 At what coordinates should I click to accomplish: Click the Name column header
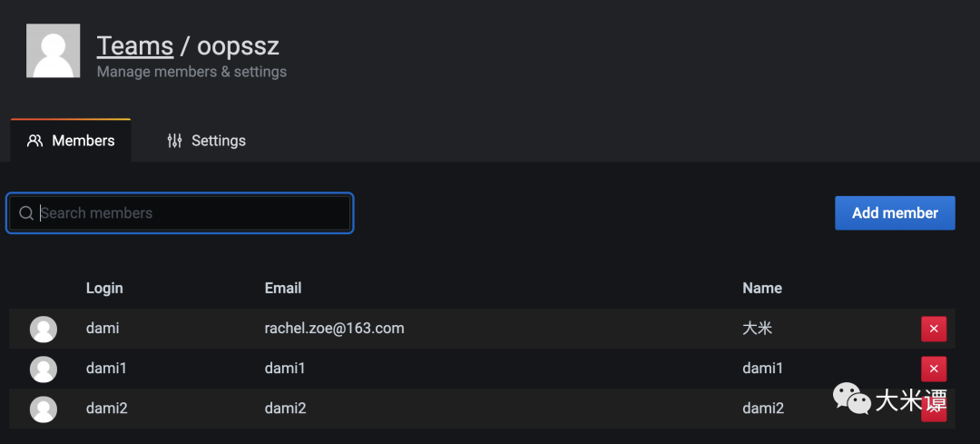762,288
